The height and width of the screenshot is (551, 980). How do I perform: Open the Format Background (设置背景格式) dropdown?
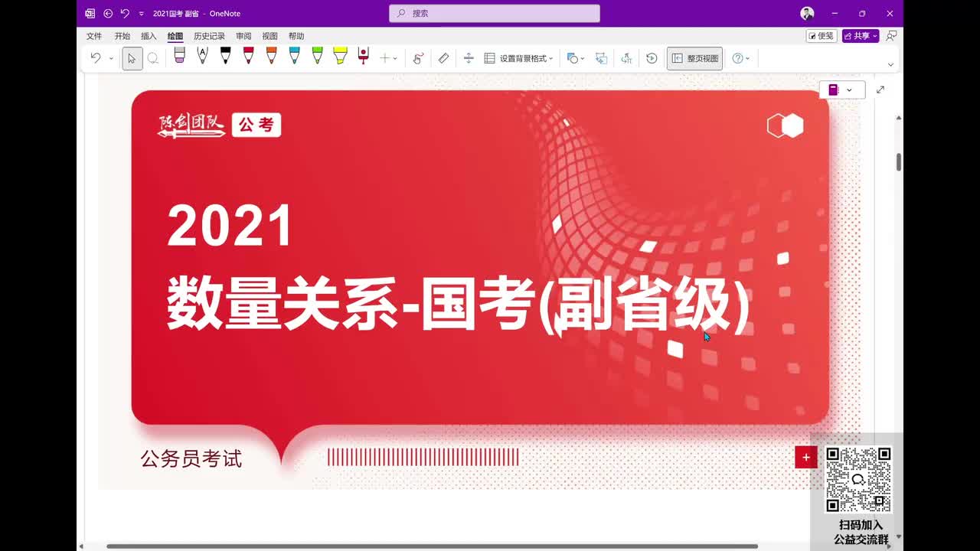point(518,58)
